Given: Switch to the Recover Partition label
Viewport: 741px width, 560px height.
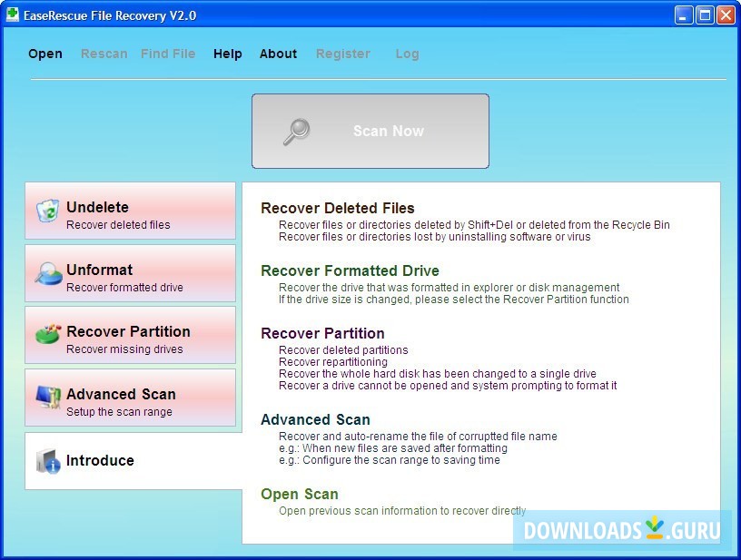Looking at the screenshot, I should pos(129,331).
